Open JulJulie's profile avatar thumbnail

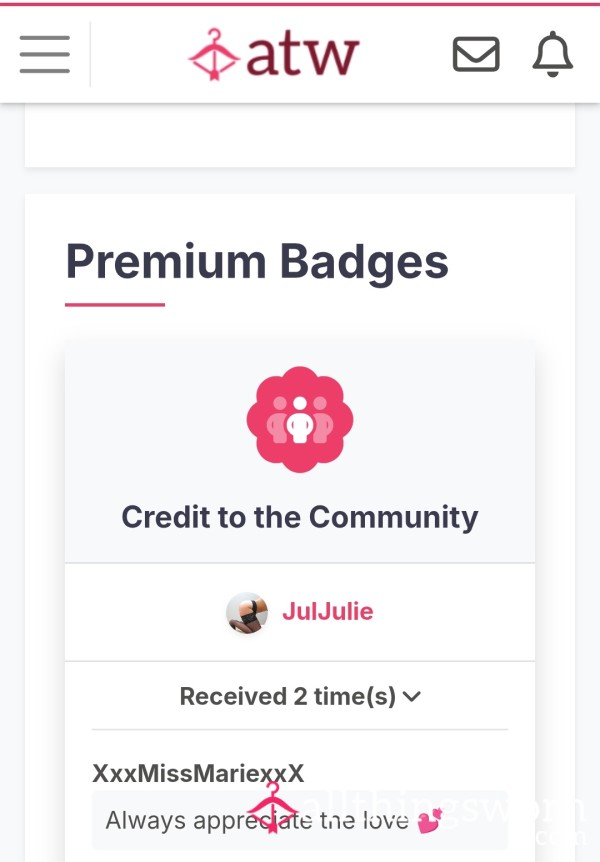click(x=247, y=612)
